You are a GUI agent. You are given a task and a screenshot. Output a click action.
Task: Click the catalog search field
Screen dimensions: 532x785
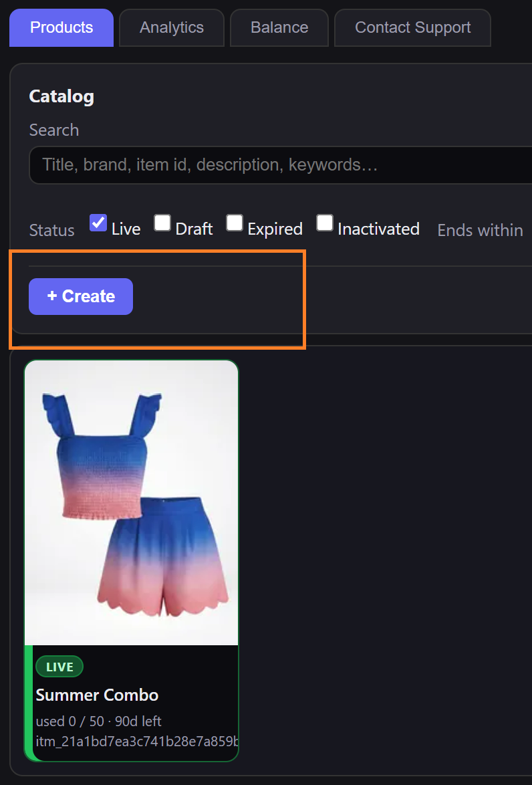pyautogui.click(x=281, y=164)
